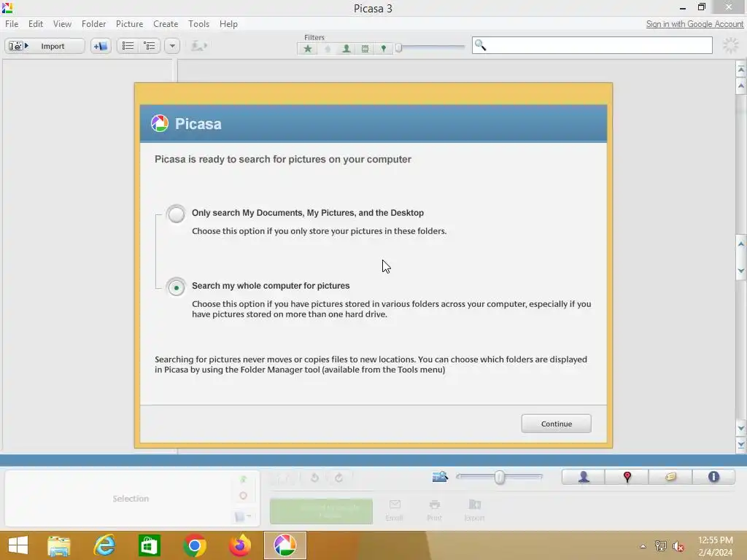This screenshot has width=747, height=560.
Task: Adjust the date range filter slider
Action: (399, 47)
